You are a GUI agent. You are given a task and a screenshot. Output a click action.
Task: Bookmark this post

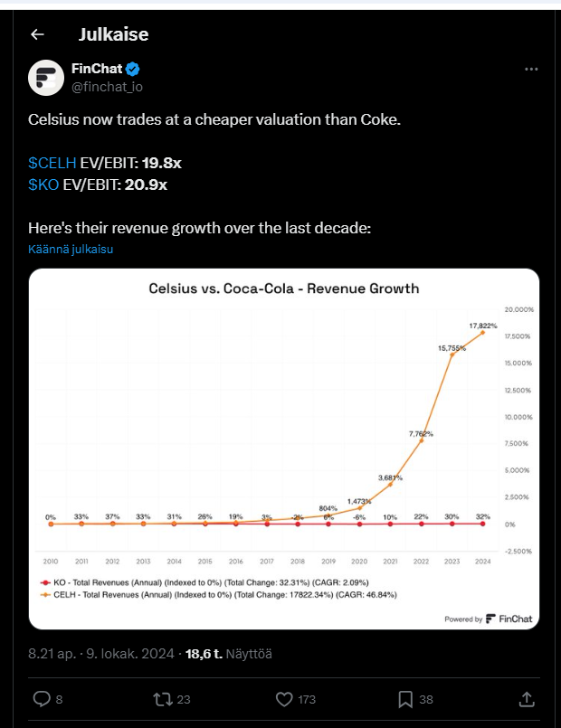coord(405,699)
